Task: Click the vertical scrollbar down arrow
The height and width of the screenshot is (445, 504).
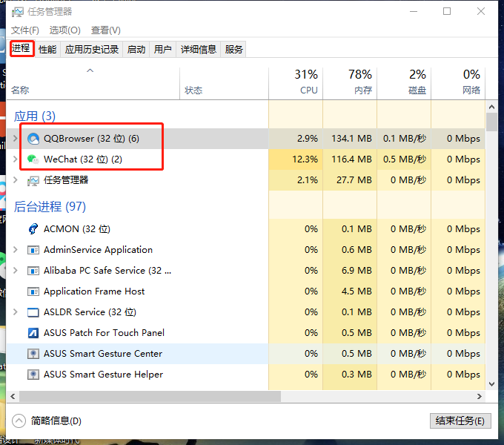Action: pyautogui.click(x=491, y=384)
